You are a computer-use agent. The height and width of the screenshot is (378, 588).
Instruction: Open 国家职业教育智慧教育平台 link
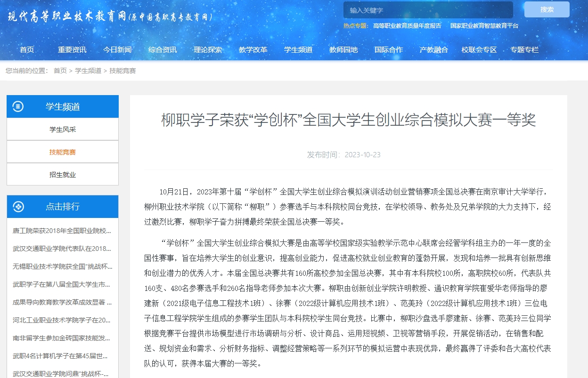pos(484,26)
